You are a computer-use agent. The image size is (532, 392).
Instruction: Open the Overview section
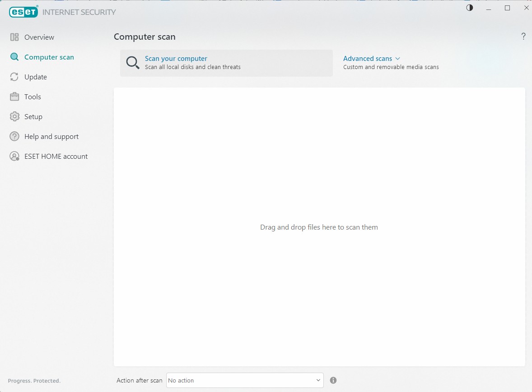coord(39,37)
